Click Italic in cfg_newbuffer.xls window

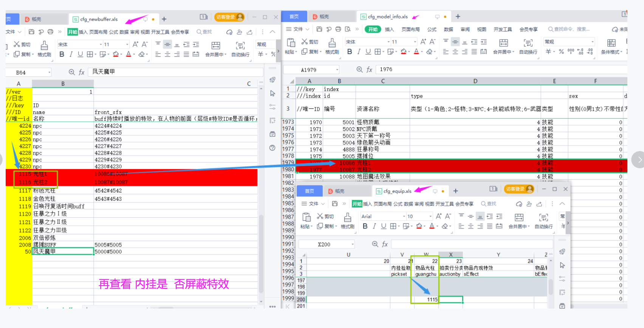tap(71, 54)
